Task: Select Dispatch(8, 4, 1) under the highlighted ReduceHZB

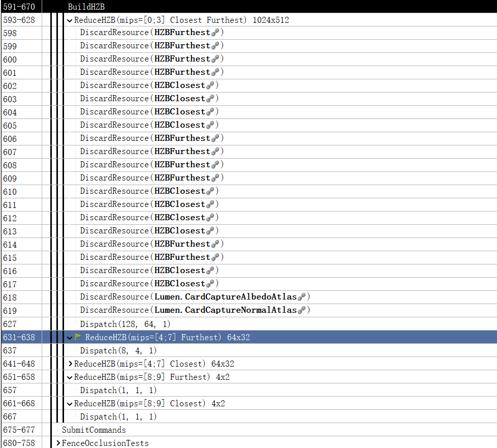Action: tap(117, 350)
